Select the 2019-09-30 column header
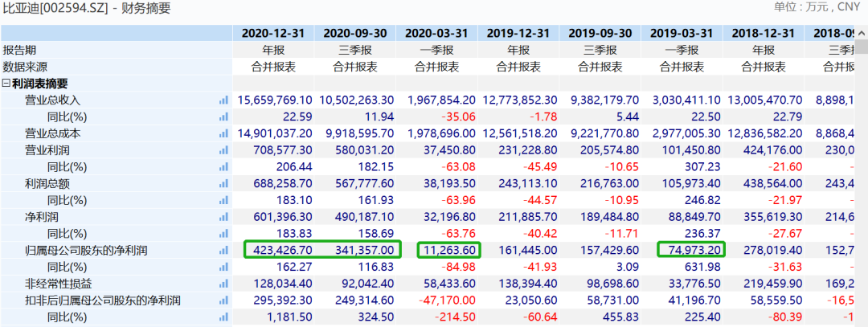The height and width of the screenshot is (327, 868). [600, 33]
